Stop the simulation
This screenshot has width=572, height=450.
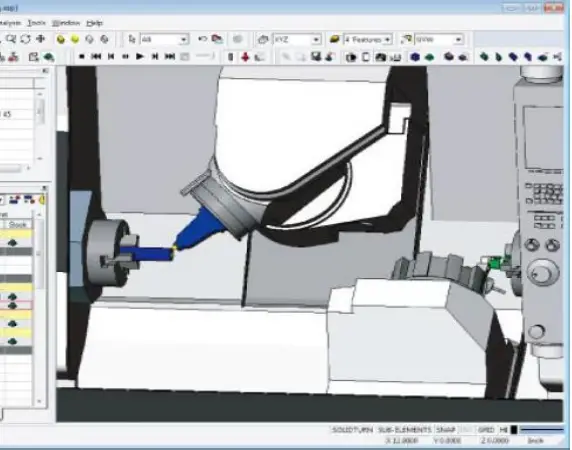point(82,57)
